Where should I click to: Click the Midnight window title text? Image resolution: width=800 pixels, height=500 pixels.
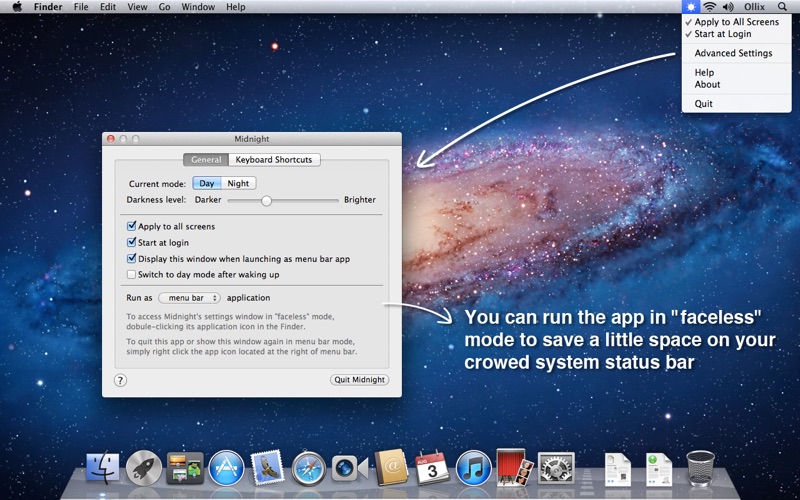pos(252,139)
